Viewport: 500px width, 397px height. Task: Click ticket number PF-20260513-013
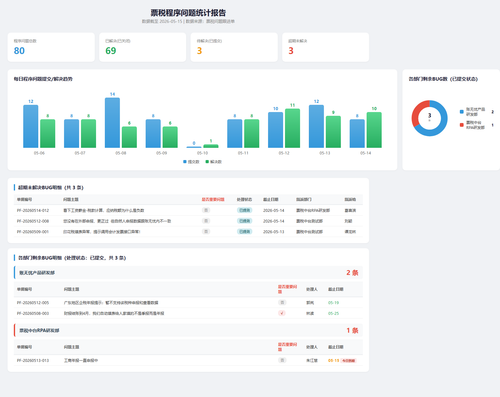(33, 360)
